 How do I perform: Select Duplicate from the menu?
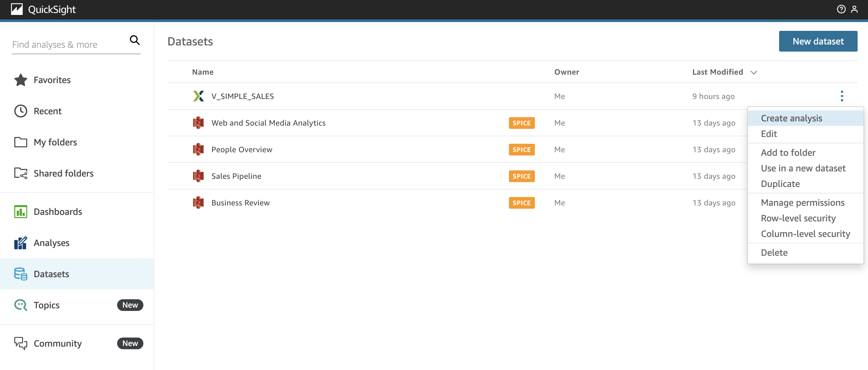[x=805, y=183]
